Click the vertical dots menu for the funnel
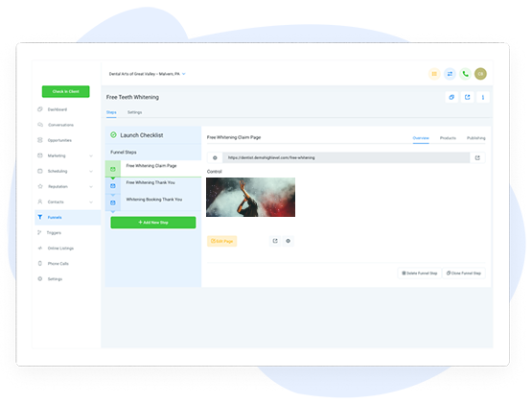The height and width of the screenshot is (404, 532). [x=483, y=97]
